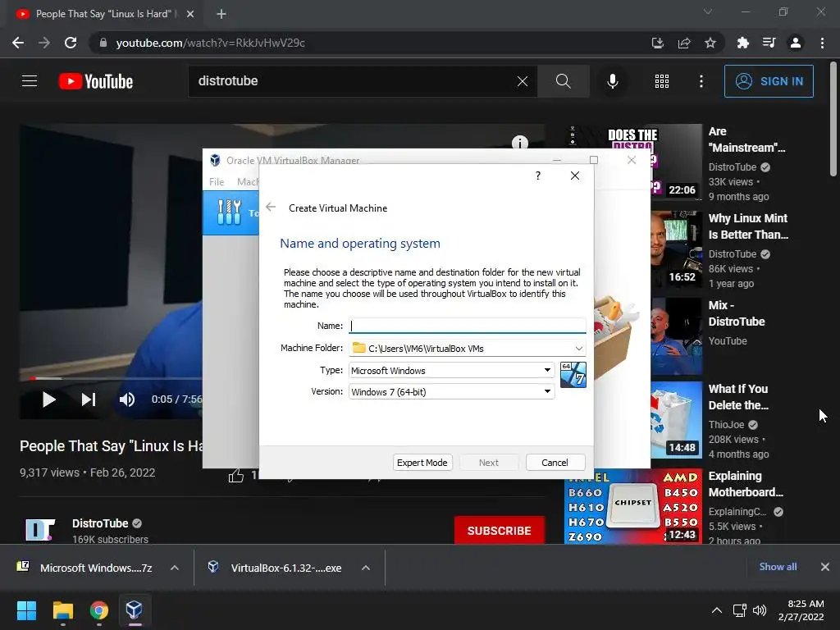Open Chrome extensions puzzle icon

(x=742, y=43)
